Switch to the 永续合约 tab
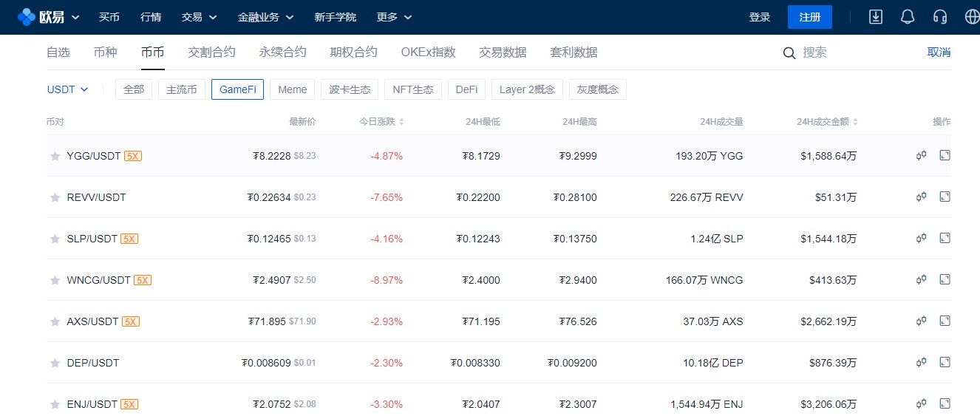Image resolution: width=980 pixels, height=416 pixels. (x=282, y=52)
